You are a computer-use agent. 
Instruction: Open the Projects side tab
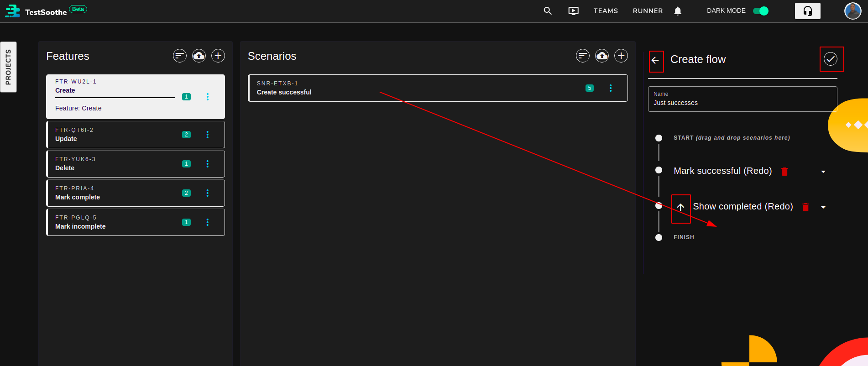8,67
